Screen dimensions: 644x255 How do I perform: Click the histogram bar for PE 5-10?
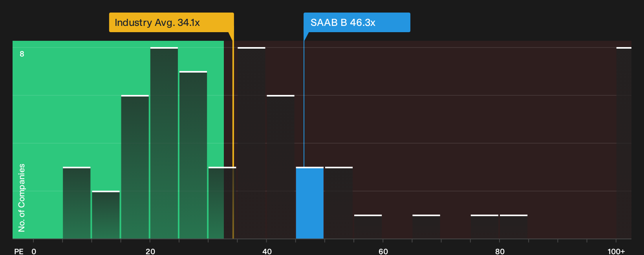(77, 203)
